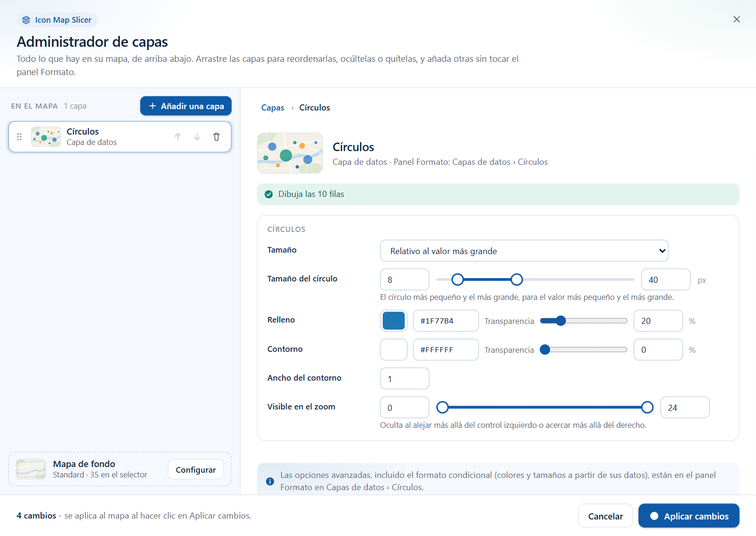The width and height of the screenshot is (756, 536).
Task: Open the Relleno color swatch
Action: click(x=394, y=321)
